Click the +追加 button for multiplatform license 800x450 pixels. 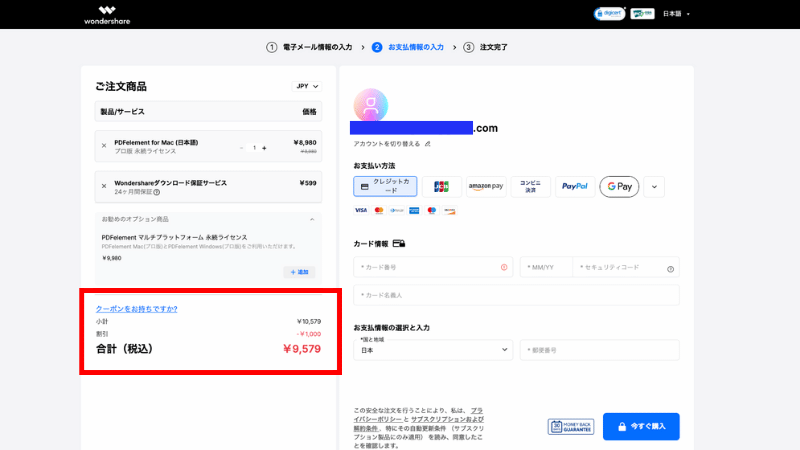299,272
